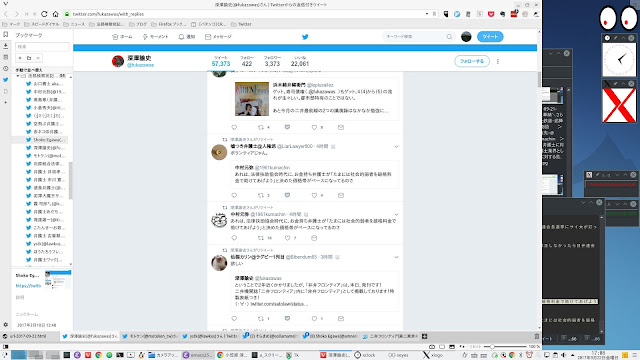The width and height of the screenshot is (640, 360).
Task: Click the browser forward arrow
Action: (x=16, y=14)
